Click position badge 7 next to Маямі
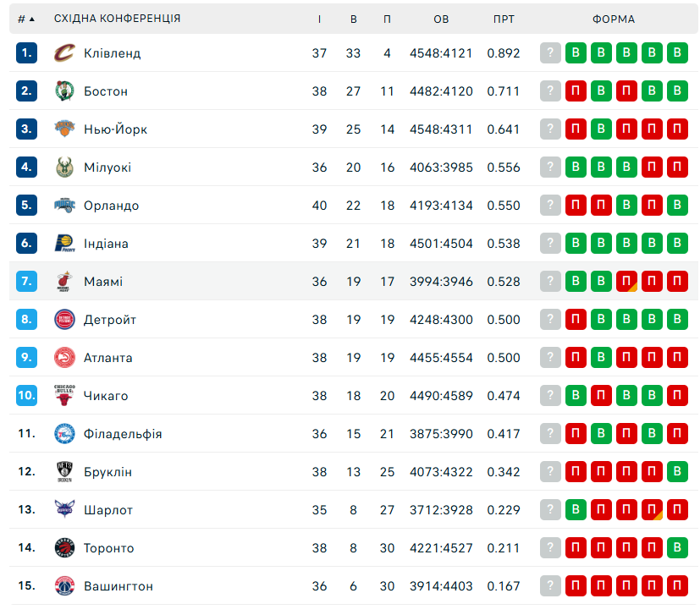Image resolution: width=700 pixels, height=615 pixels. click(27, 282)
